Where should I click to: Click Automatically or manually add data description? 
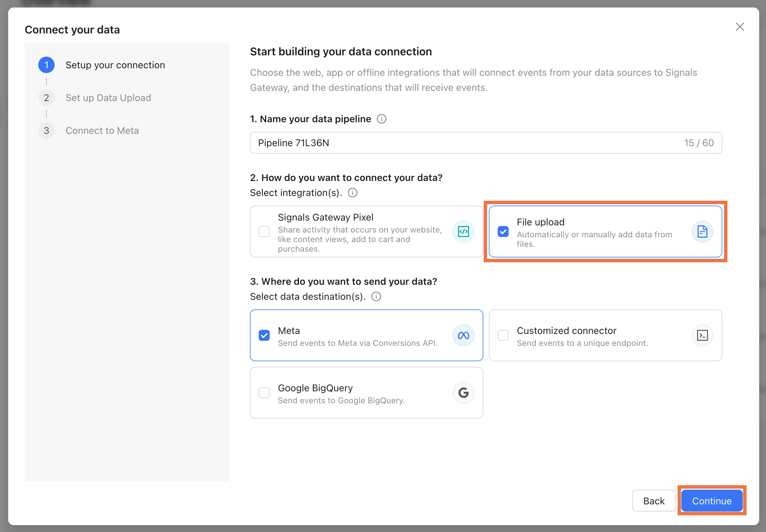[594, 239]
